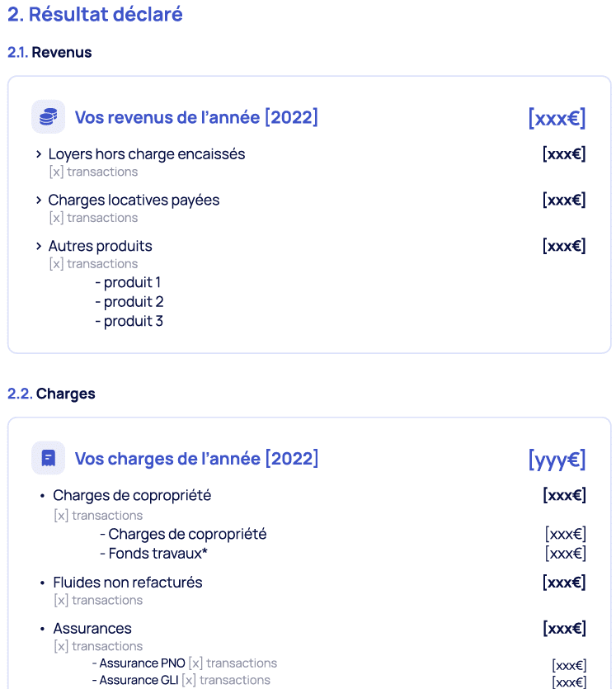The image size is (616, 689).
Task: Select the produit 1 entry
Action: 128,282
